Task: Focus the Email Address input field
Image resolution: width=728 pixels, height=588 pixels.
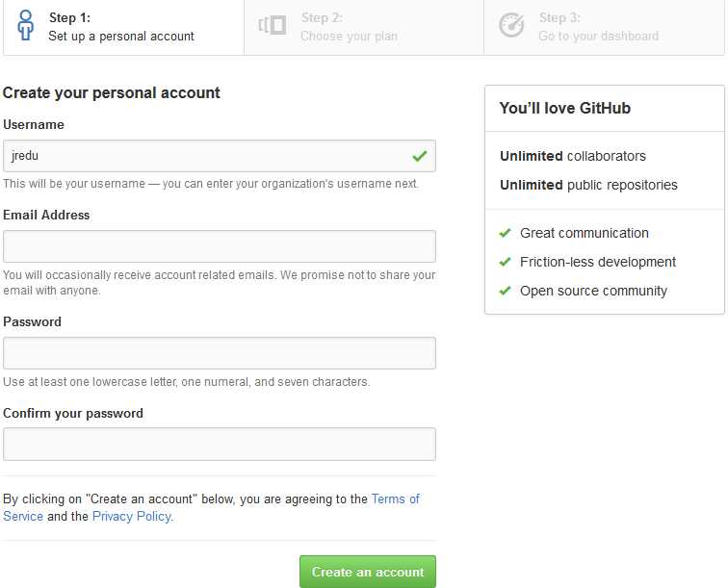Action: tap(220, 246)
